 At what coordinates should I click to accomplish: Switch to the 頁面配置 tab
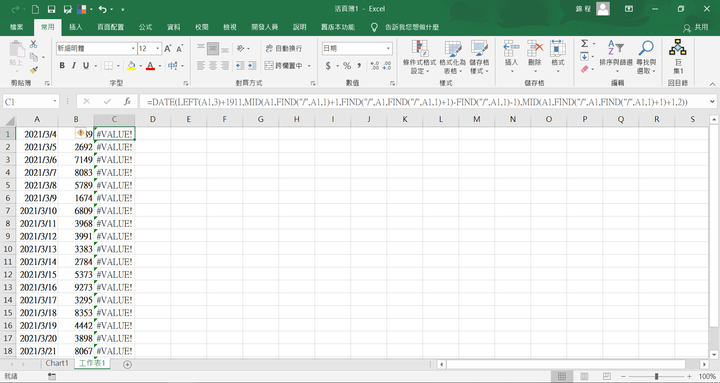point(111,27)
